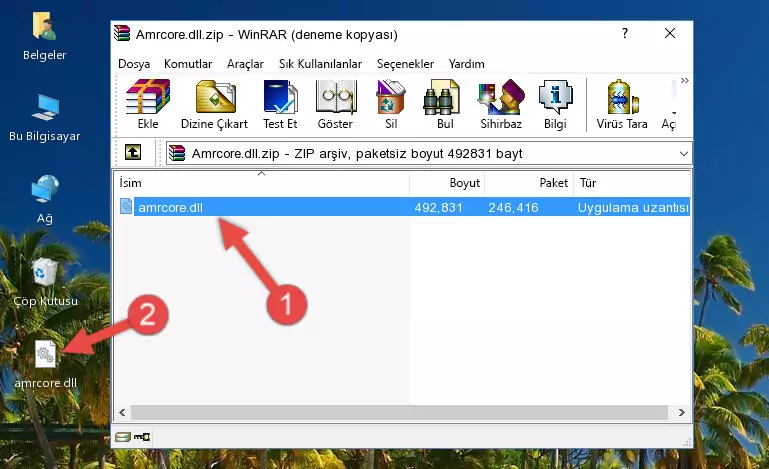This screenshot has width=769, height=469.
Task: Click the archive icon in address bar
Action: (x=177, y=153)
